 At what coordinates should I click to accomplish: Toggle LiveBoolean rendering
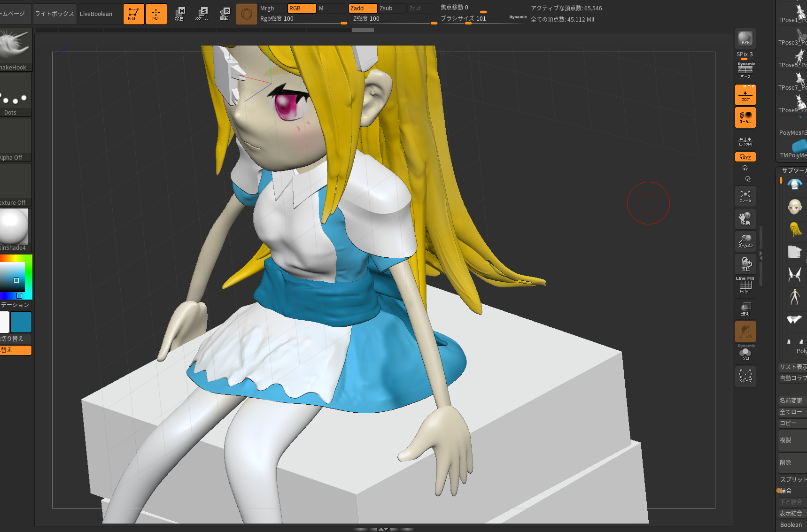point(96,14)
